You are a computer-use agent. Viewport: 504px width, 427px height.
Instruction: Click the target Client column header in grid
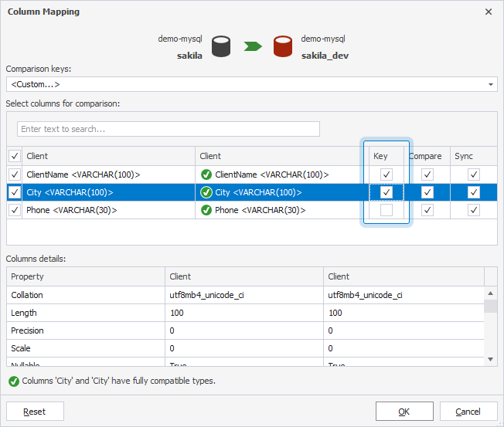click(282, 156)
